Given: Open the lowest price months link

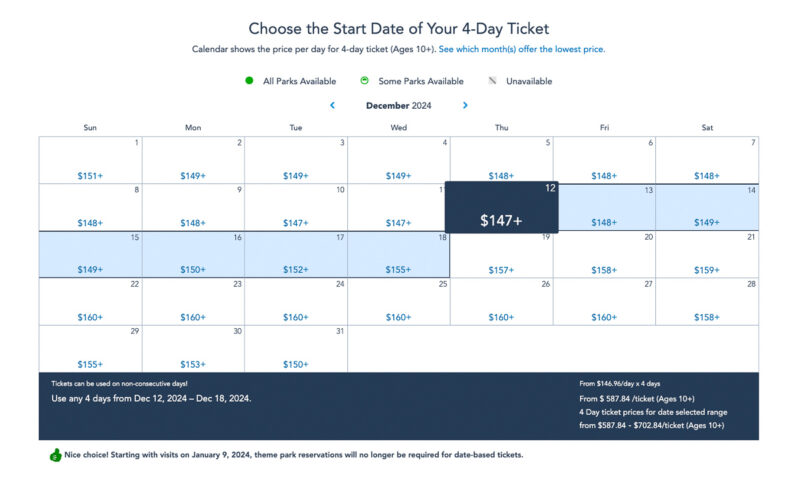Looking at the screenshot, I should click(521, 49).
